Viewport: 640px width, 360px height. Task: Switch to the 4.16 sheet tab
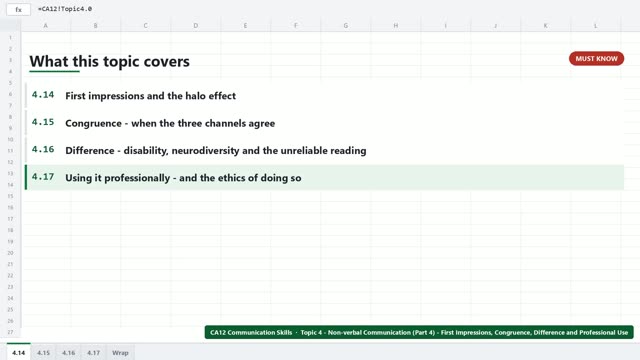click(x=69, y=353)
